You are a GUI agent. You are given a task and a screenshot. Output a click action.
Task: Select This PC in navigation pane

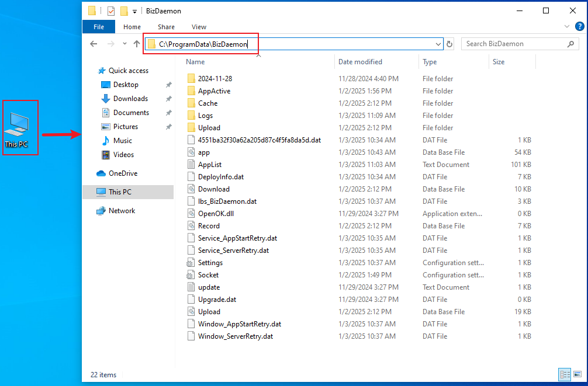click(128, 192)
